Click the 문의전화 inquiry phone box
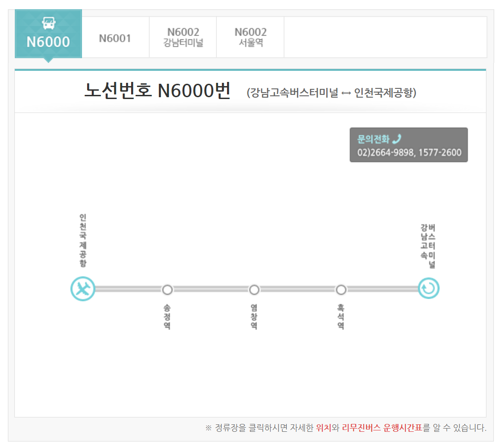The image size is (498, 448). click(x=409, y=144)
